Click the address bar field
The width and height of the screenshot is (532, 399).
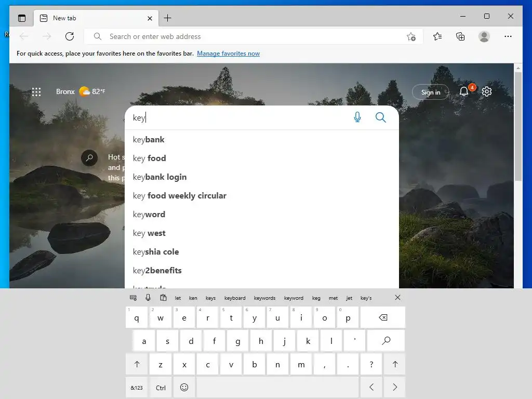click(x=253, y=36)
